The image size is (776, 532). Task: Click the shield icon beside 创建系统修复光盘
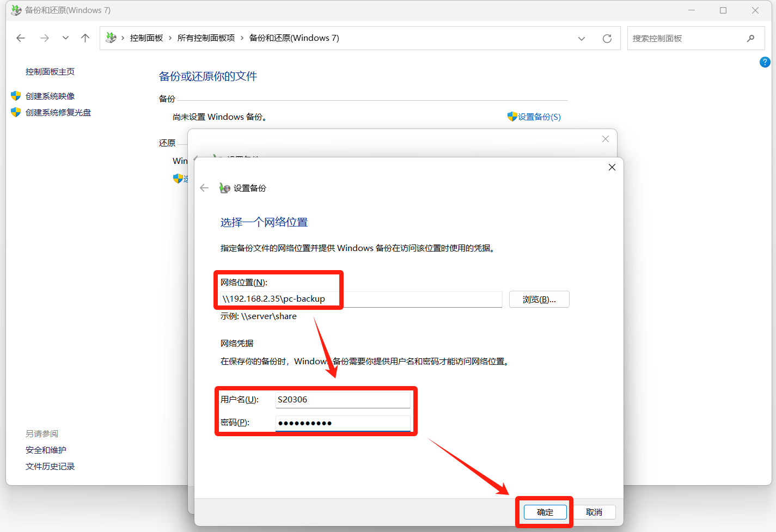point(16,113)
